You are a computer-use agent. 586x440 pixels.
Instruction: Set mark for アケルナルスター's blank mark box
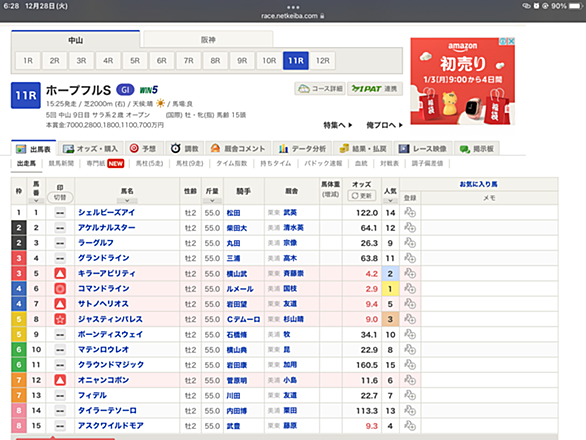60,228
